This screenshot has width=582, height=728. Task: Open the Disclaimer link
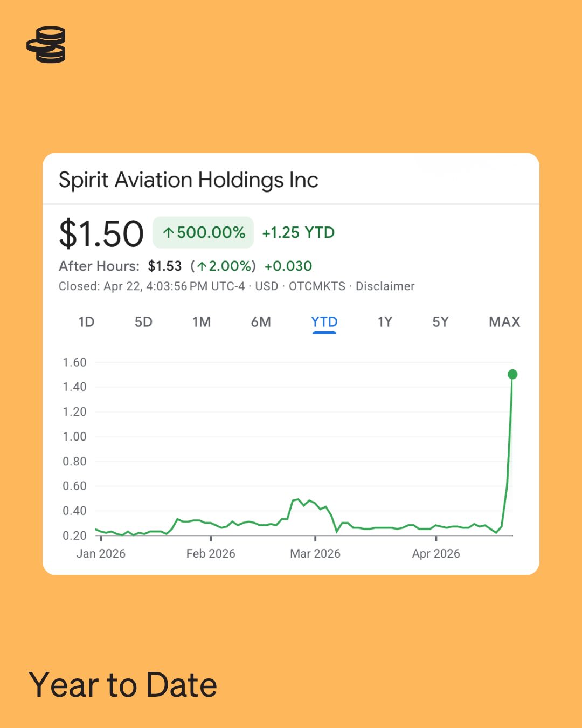coord(385,286)
